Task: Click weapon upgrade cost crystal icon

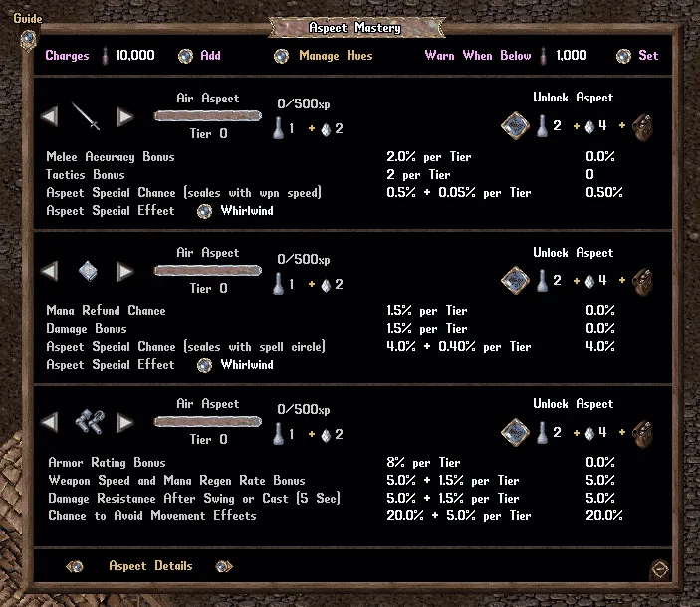Action: (326, 129)
